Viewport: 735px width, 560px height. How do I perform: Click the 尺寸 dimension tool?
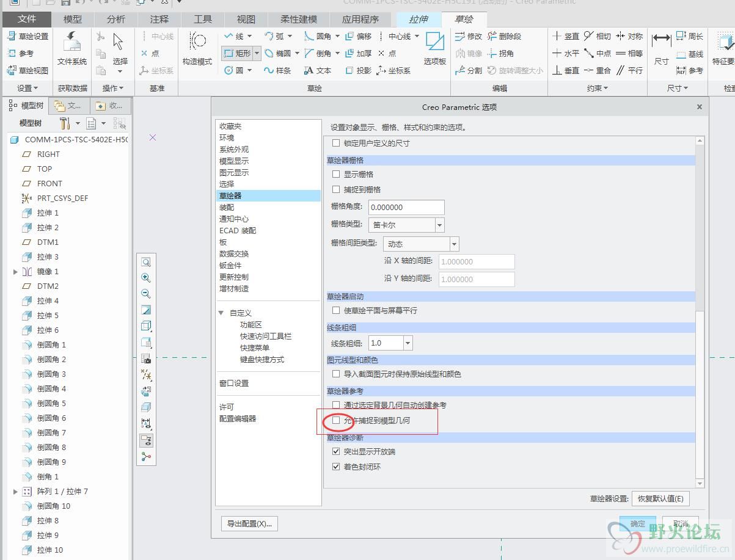(x=661, y=49)
